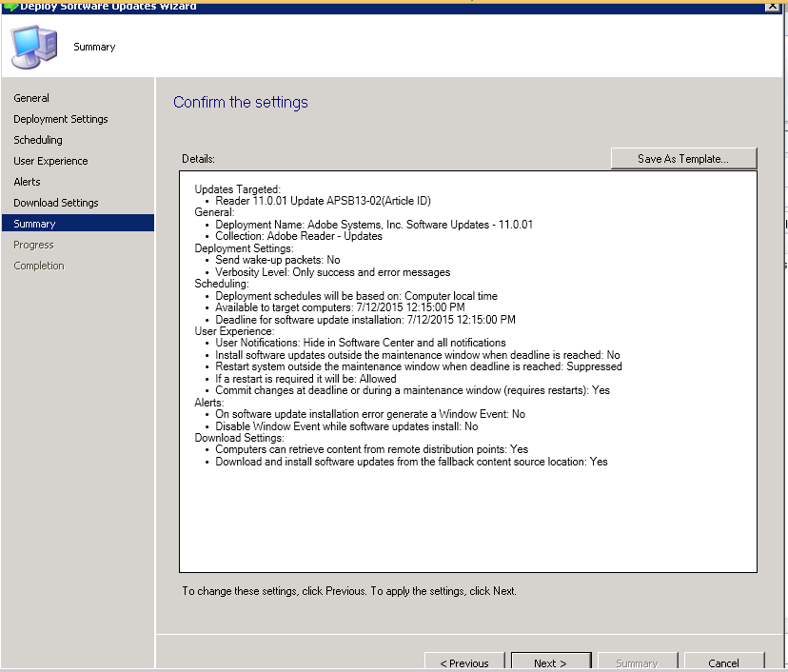Click Save As Template button
This screenshot has width=788, height=672.
(683, 159)
